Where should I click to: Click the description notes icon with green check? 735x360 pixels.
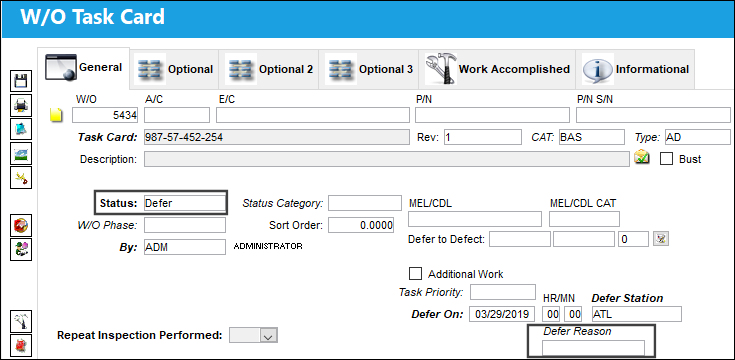coord(642,158)
